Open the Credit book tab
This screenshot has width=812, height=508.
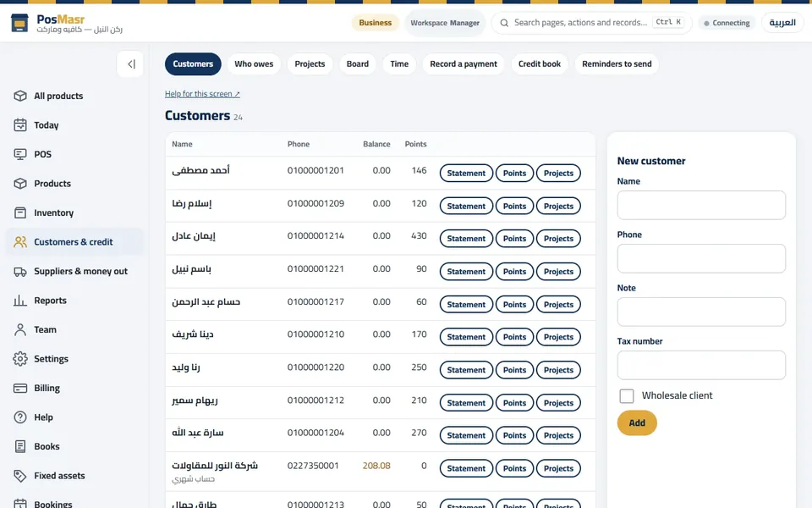pyautogui.click(x=540, y=64)
